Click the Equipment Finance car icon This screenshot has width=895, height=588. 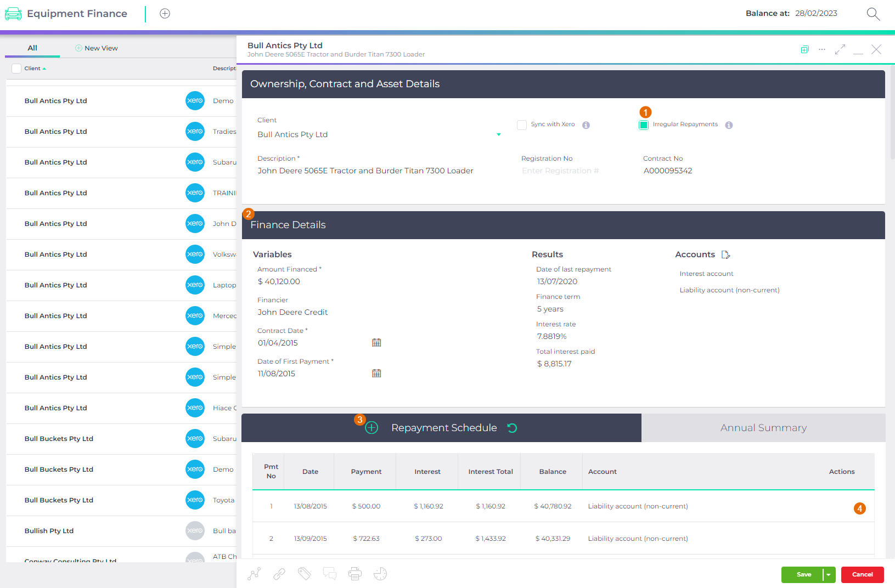click(13, 14)
